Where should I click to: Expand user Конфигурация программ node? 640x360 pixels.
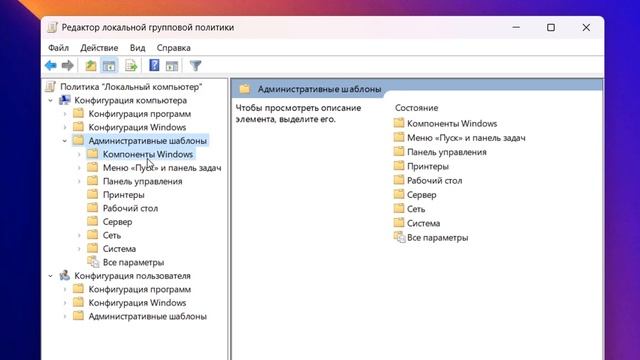pos(64,289)
